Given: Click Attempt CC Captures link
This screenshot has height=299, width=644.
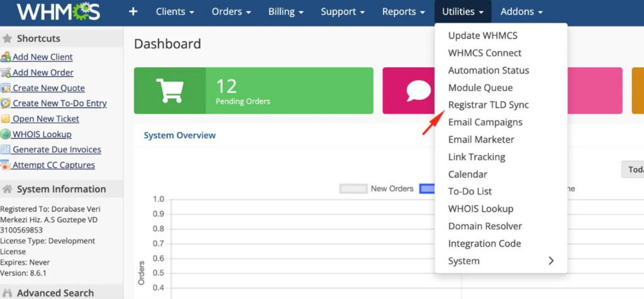Looking at the screenshot, I should tap(53, 165).
